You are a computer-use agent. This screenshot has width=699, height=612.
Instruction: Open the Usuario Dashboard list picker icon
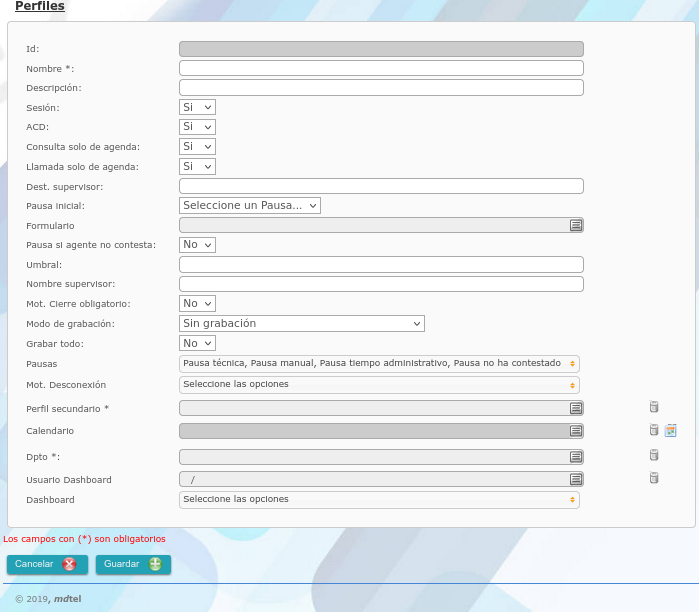point(576,479)
